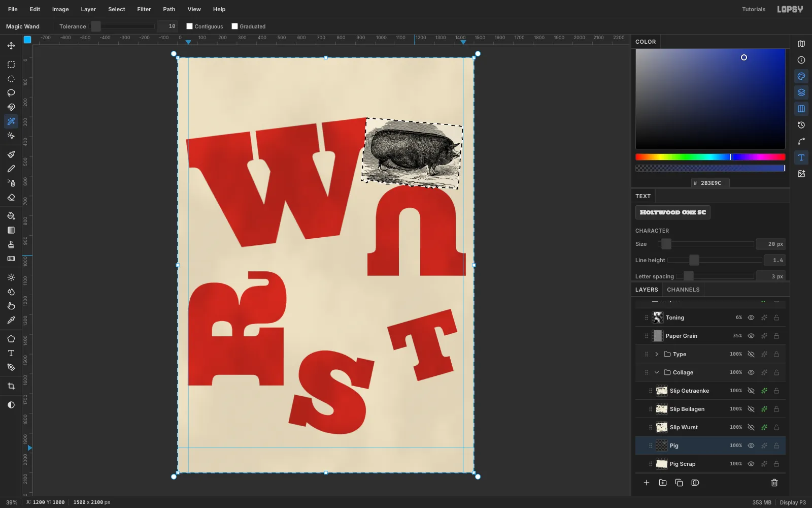Delete layer with the trash icon

[x=774, y=483]
